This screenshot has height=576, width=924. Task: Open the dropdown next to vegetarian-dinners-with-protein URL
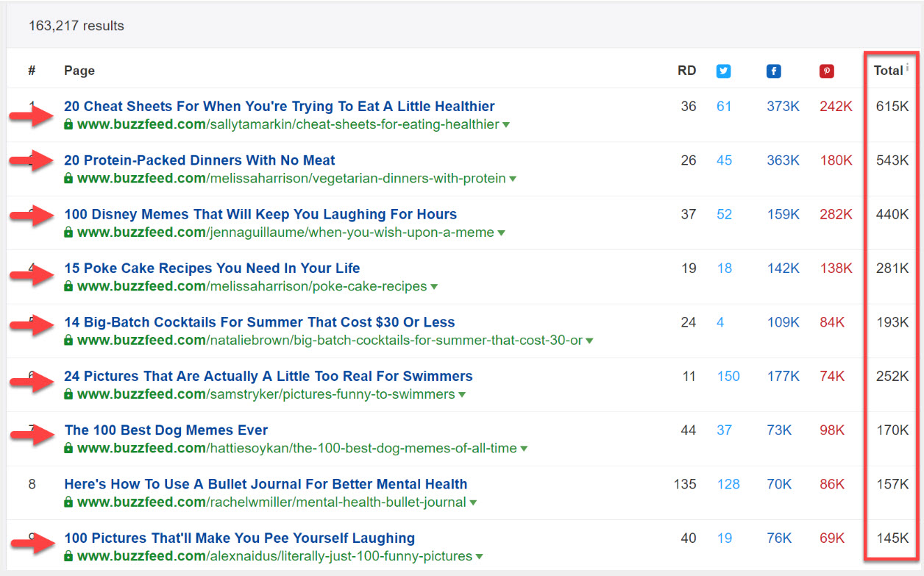513,179
